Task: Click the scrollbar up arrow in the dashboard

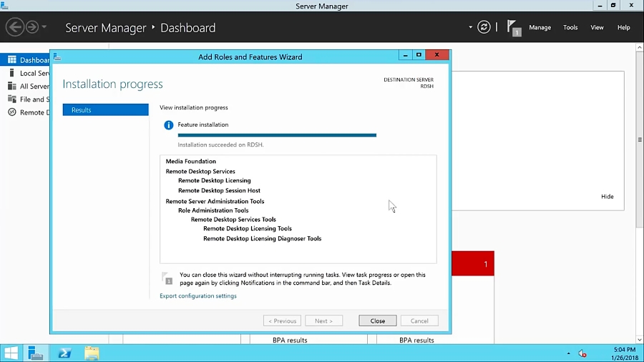Action: click(x=640, y=48)
